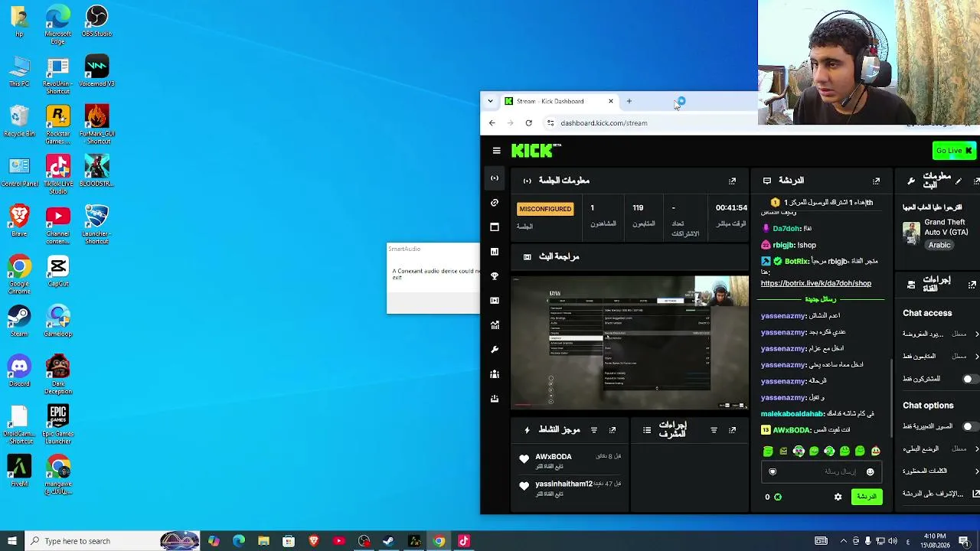Select the FiveM desktop icon
Screen dimensions: 980x551
(x=19, y=471)
